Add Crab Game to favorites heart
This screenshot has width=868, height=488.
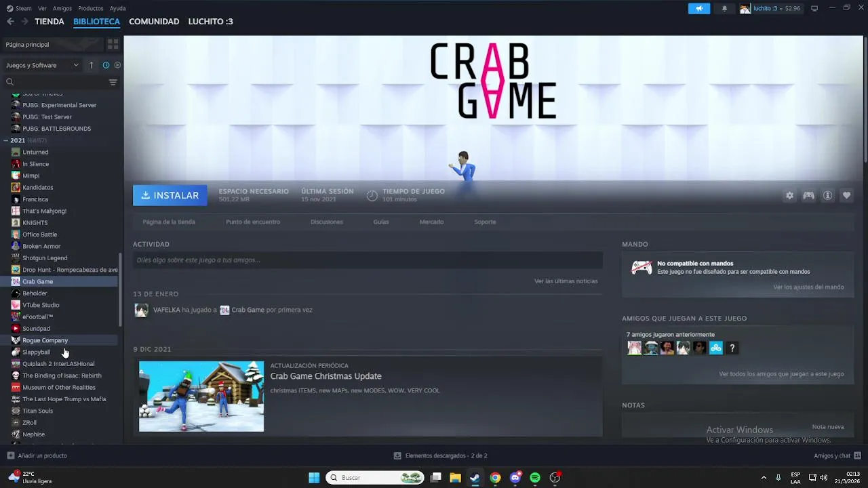pyautogui.click(x=846, y=195)
